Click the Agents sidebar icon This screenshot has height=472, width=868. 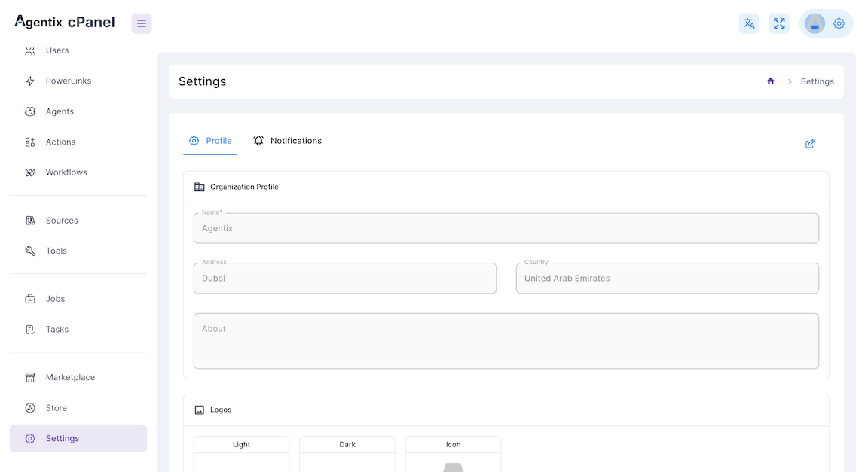(30, 111)
